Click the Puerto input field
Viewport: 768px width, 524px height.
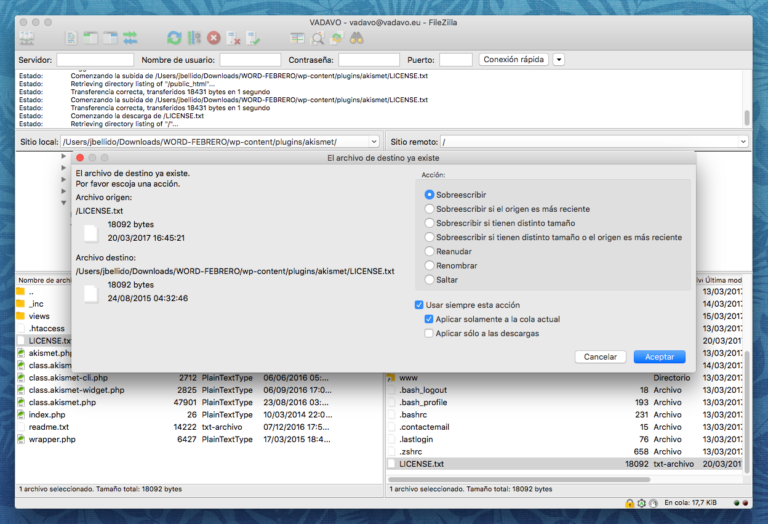[x=456, y=60]
